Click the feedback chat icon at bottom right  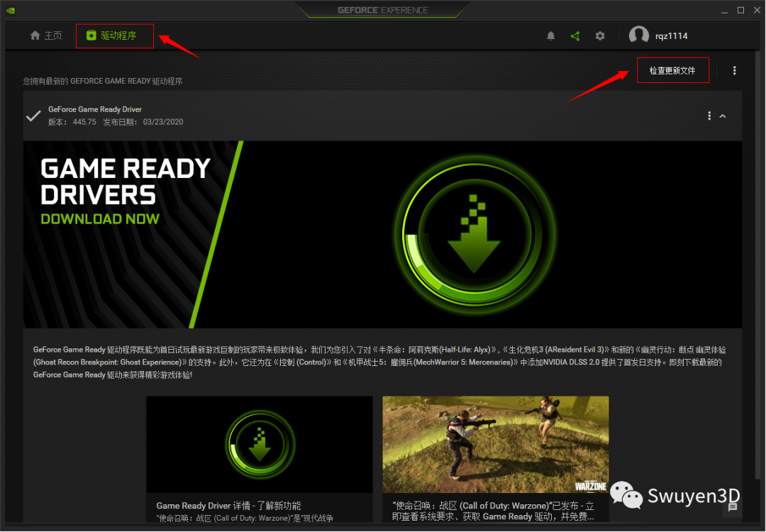[732, 508]
